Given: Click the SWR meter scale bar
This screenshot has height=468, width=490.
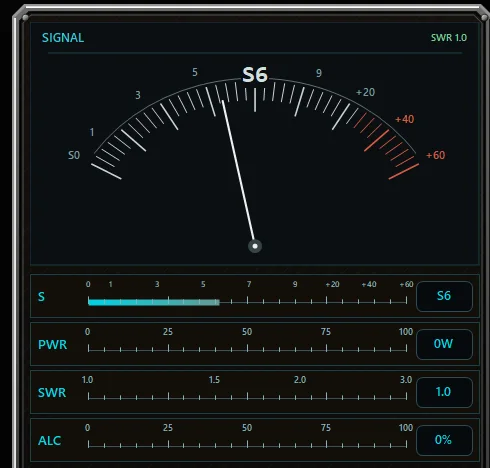Looking at the screenshot, I should (247, 397).
